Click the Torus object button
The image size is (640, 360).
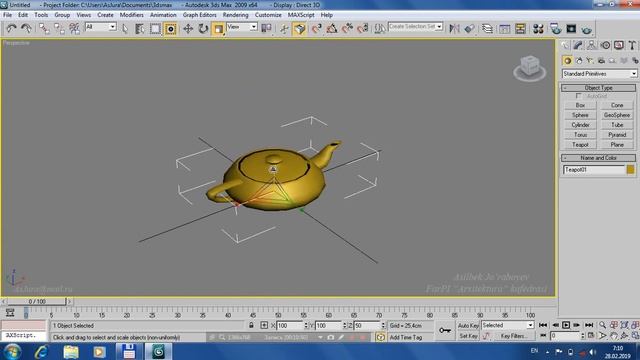tap(580, 135)
